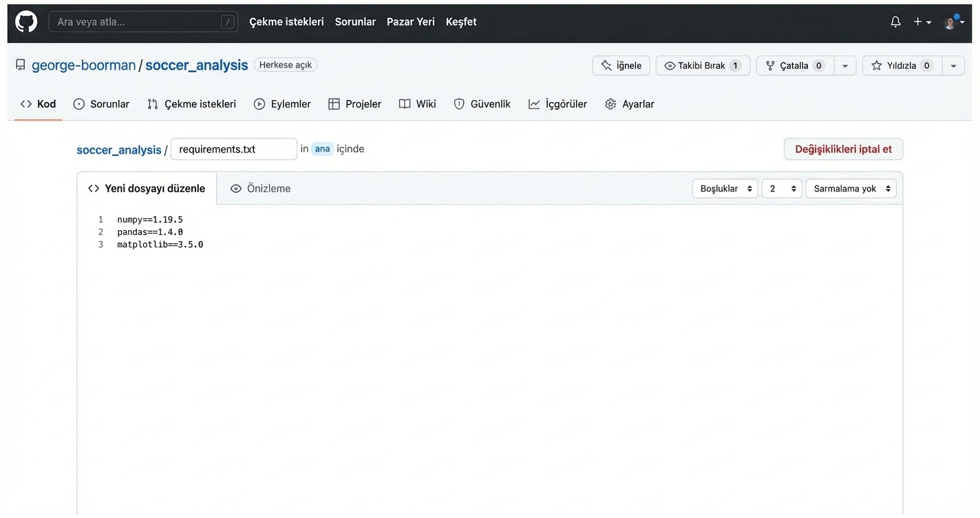Expand the fork options dropdown arrow
The image size is (980, 518).
[x=845, y=65]
